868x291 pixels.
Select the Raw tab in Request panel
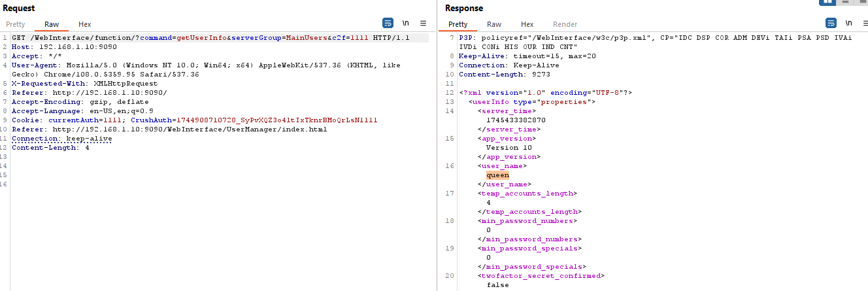pos(52,24)
